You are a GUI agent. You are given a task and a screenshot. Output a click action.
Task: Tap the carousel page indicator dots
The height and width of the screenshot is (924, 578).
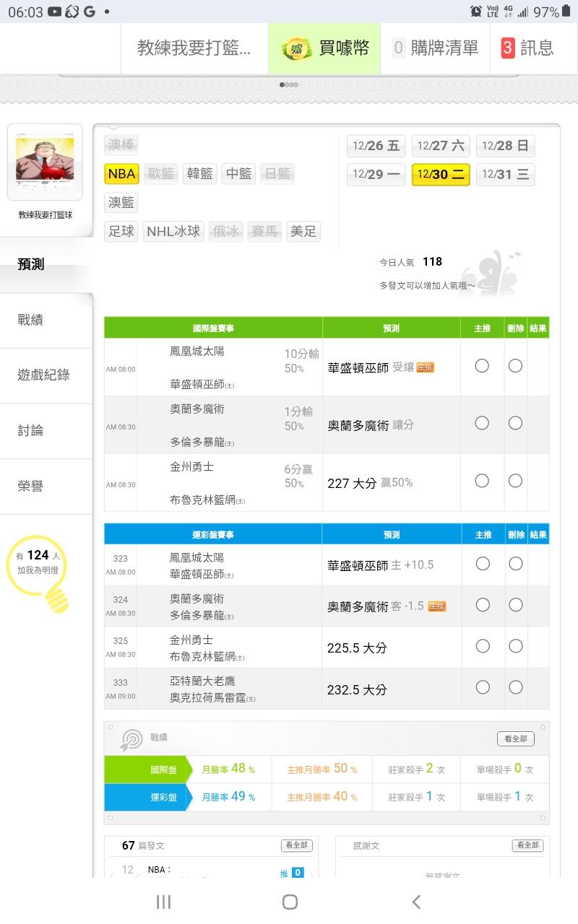click(x=289, y=84)
